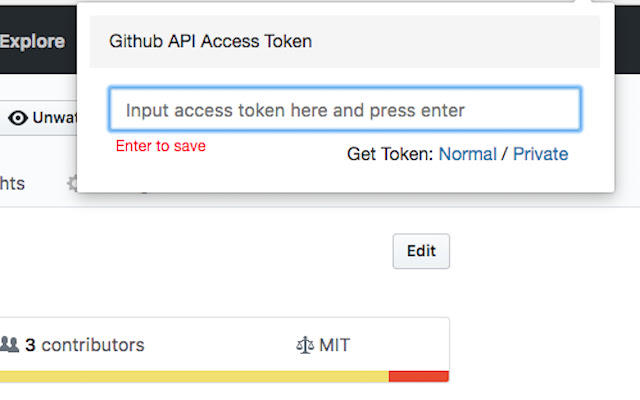Focus the access token input field
The height and width of the screenshot is (400, 640).
tap(344, 110)
